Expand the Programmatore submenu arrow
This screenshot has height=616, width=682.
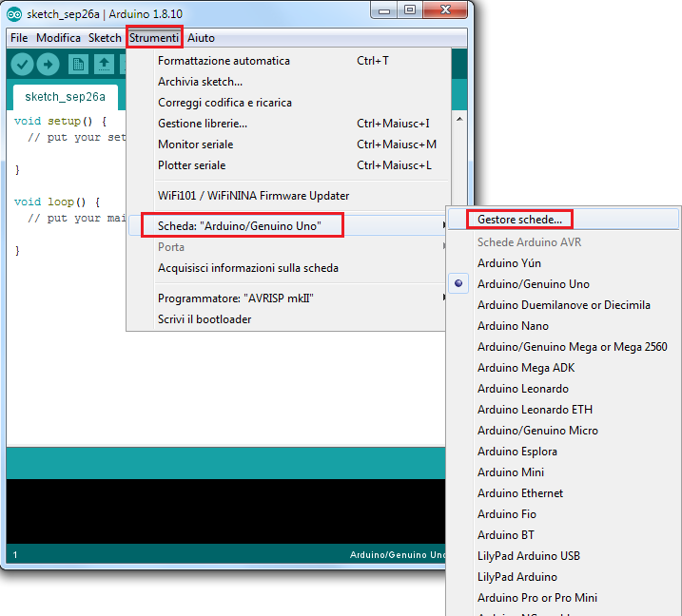(443, 298)
